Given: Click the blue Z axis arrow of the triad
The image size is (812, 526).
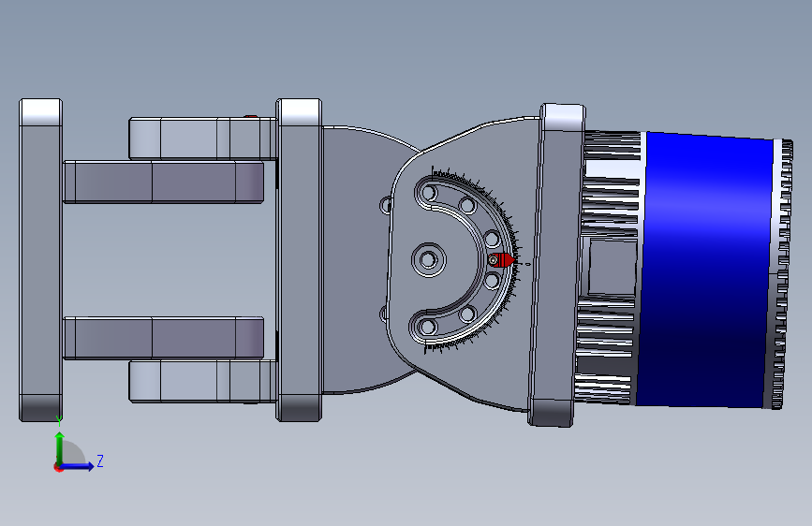Looking at the screenshot, I should 78,466.
